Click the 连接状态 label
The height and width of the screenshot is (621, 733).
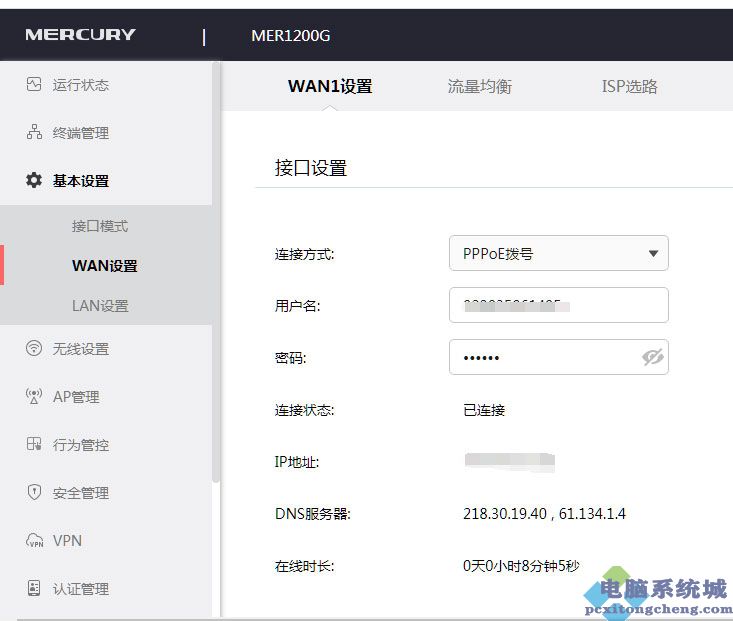(x=304, y=410)
